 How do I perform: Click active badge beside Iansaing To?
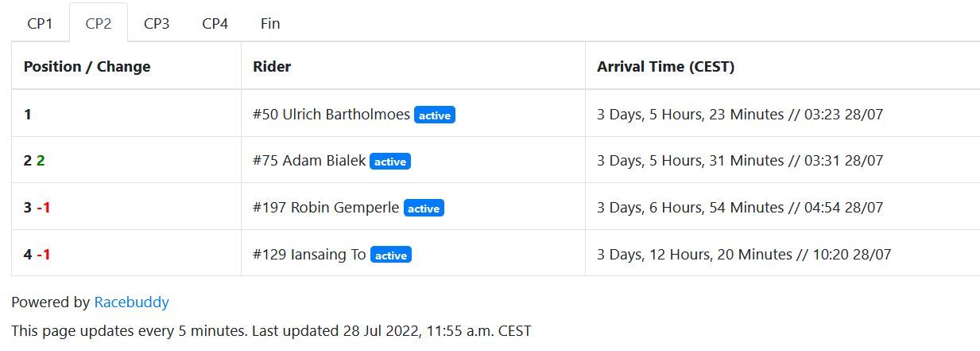(391, 255)
